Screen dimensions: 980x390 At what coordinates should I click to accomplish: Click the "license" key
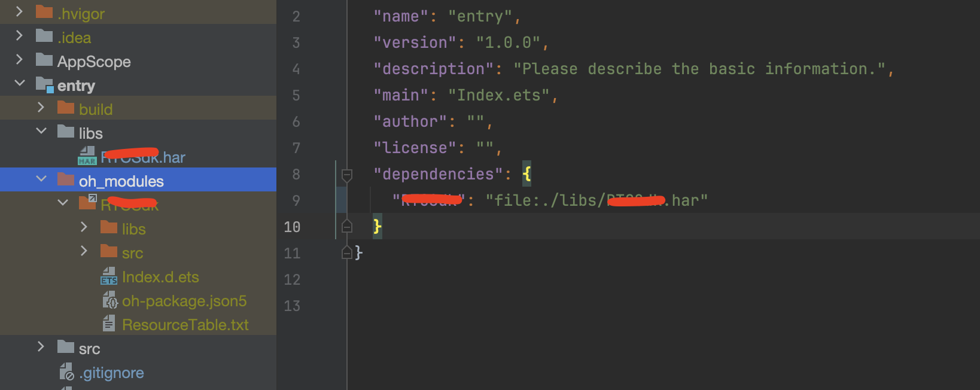click(415, 148)
